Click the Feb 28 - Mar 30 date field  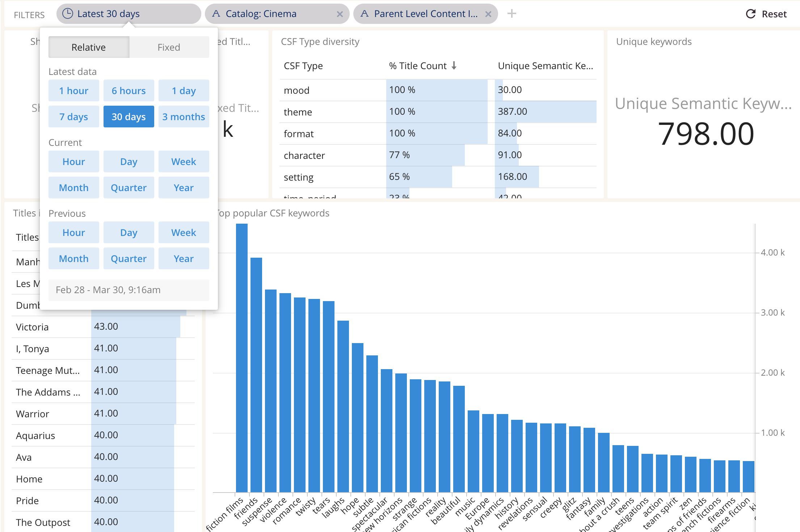pos(129,290)
